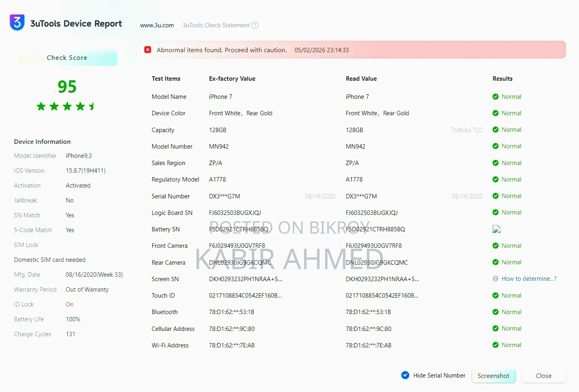The width and height of the screenshot is (579, 392).
Task: Click the Read Value capacity 128GB
Action: (354, 130)
